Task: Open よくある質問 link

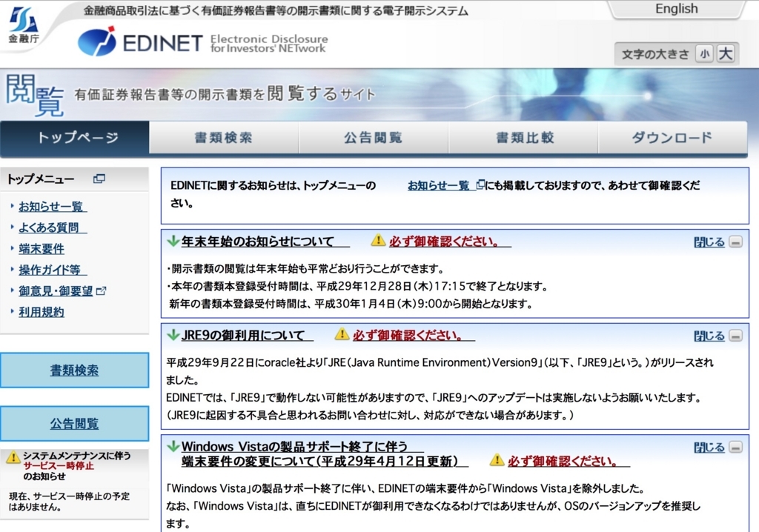Action: 53,227
